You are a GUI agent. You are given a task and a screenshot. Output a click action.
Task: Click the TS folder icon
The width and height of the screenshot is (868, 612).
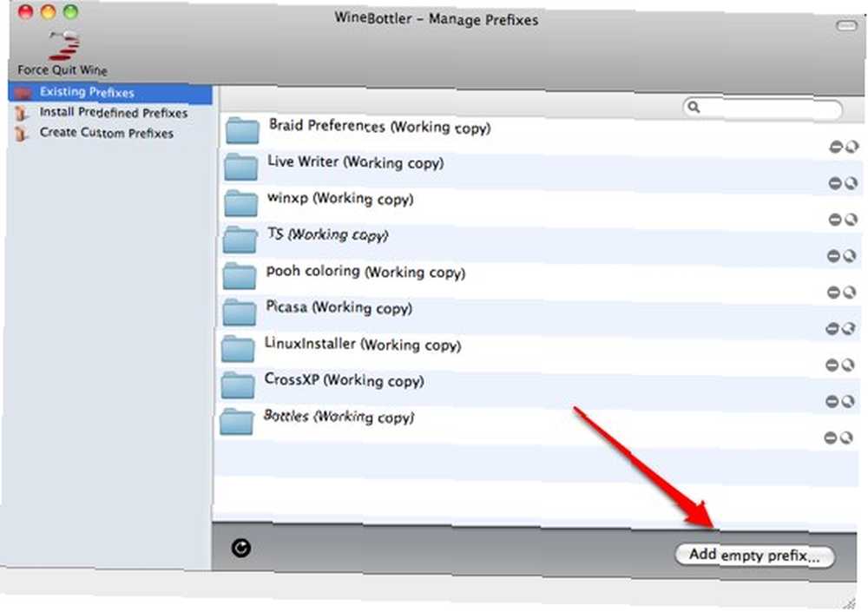(x=240, y=240)
